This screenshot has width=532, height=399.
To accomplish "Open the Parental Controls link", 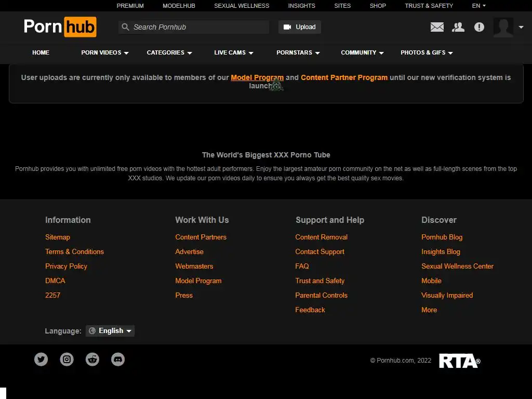I will click(x=321, y=295).
